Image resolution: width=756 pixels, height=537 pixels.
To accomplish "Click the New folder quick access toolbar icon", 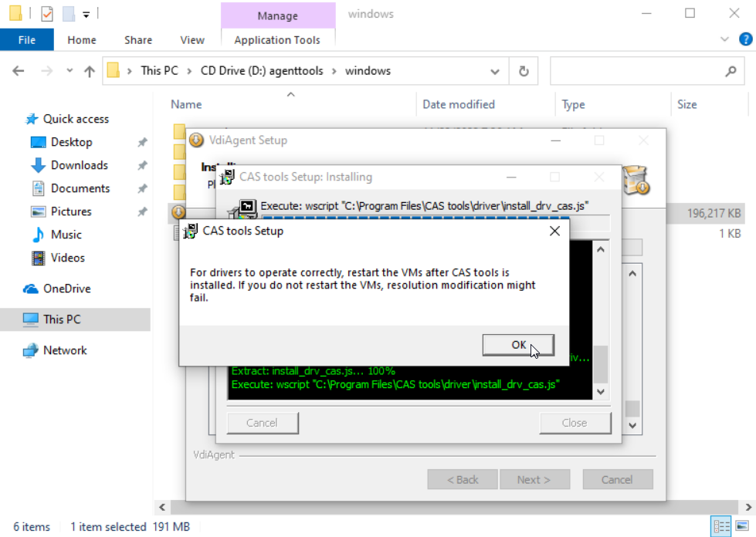I will point(69,14).
